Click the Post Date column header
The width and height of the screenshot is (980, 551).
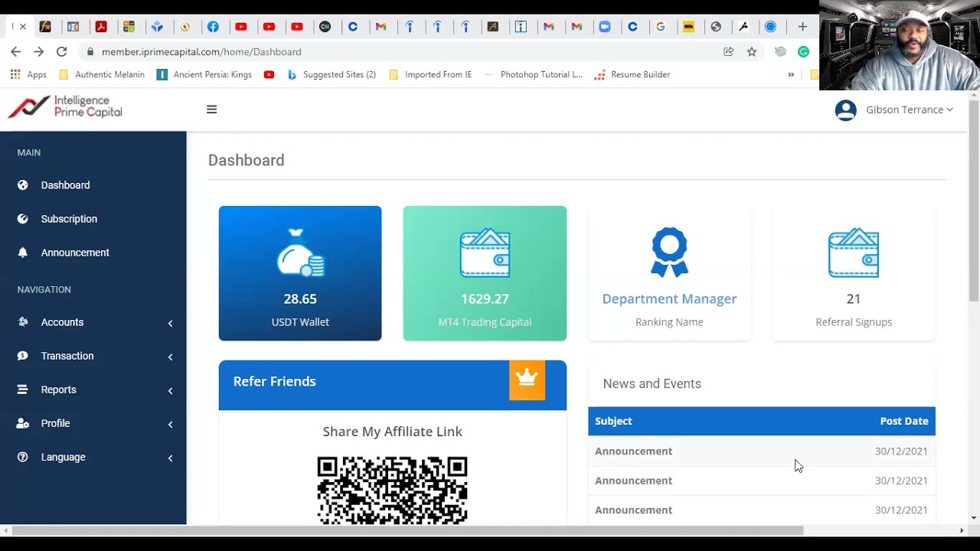click(904, 421)
